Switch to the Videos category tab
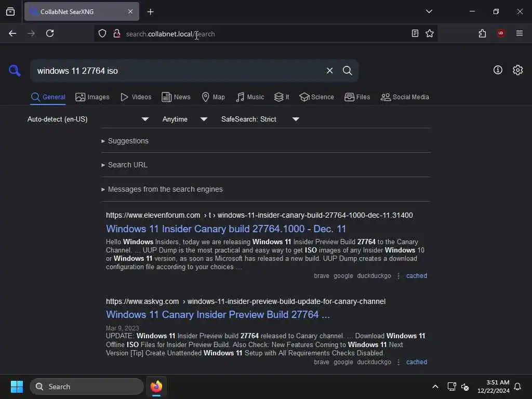Viewport: 532px width, 399px height. pos(136,97)
